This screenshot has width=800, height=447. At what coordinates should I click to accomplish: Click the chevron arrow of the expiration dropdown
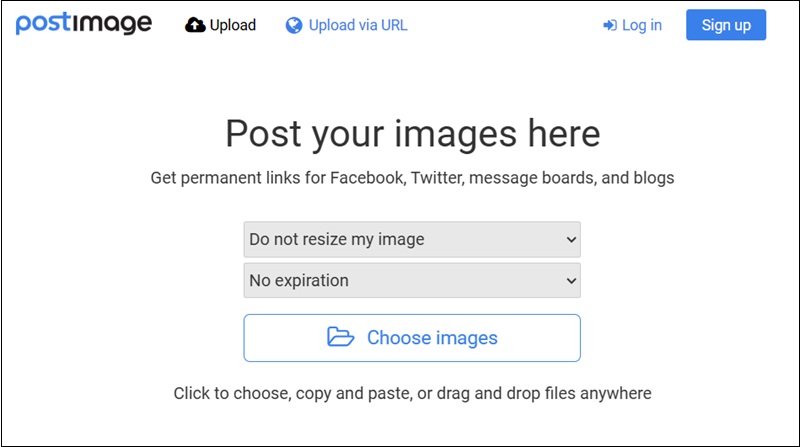pyautogui.click(x=571, y=281)
